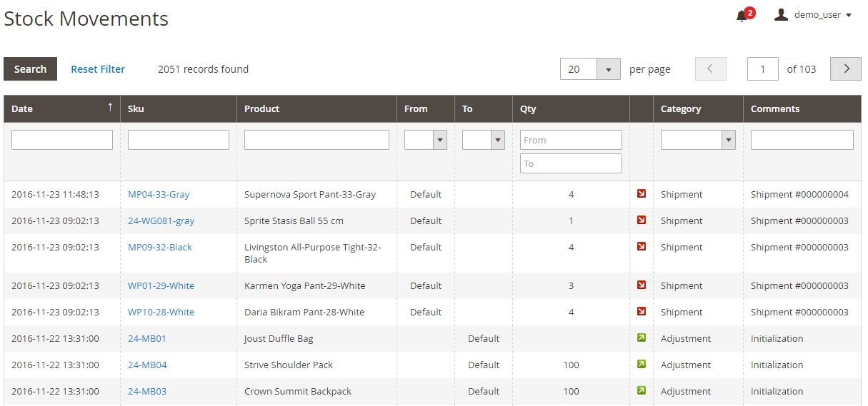Click green arrow icon for 24-MB04 row

pyautogui.click(x=642, y=364)
